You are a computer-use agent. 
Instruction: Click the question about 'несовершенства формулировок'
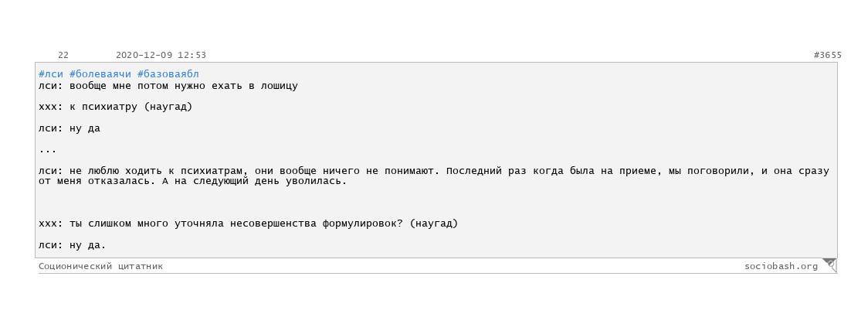(x=248, y=224)
